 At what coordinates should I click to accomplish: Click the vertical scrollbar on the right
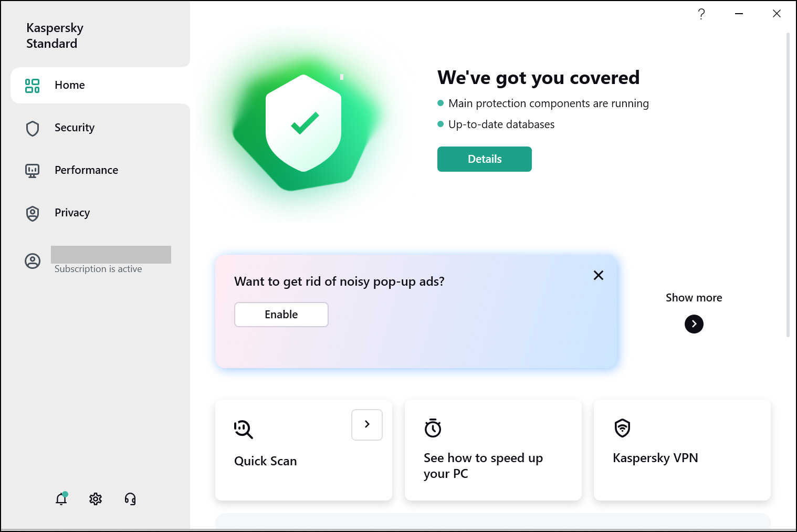point(788,184)
